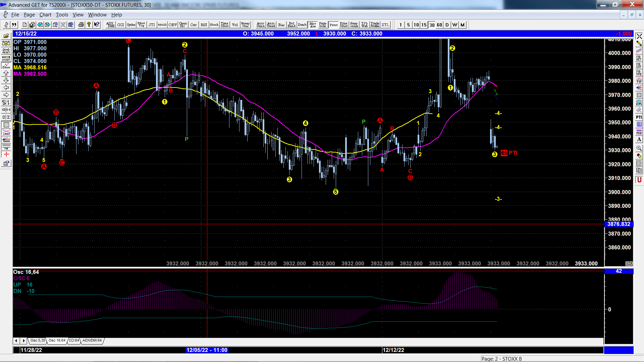Select the Fibonacci Retracement tool
This screenshot has height=362, width=644.
(x=639, y=58)
